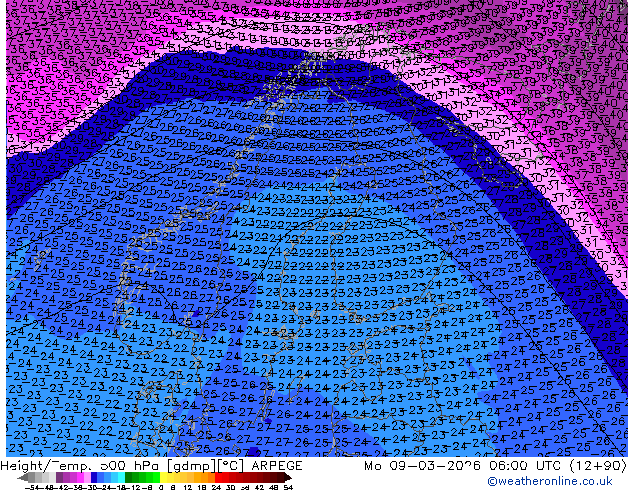
Task: Click the '-30' value under the legend
Action: pos(92,487)
